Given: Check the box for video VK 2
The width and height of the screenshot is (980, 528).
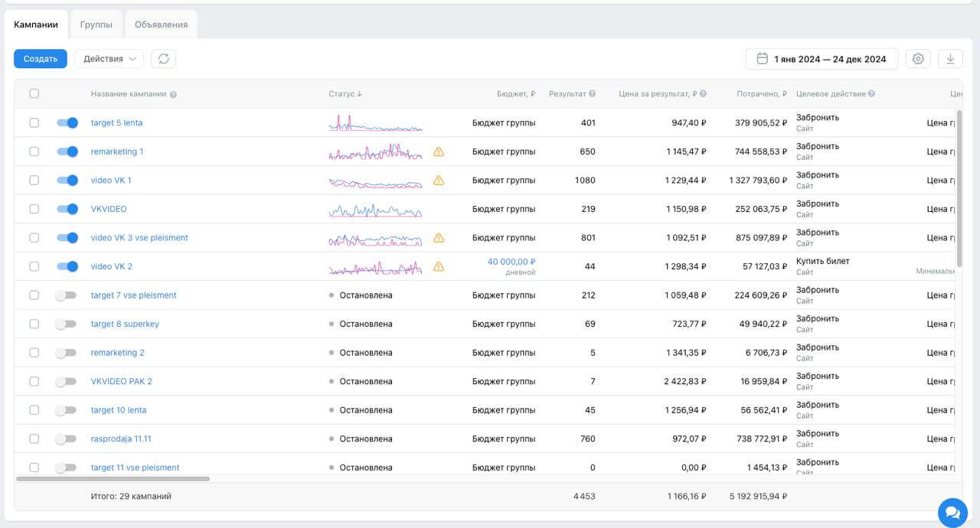Looking at the screenshot, I should pos(34,266).
